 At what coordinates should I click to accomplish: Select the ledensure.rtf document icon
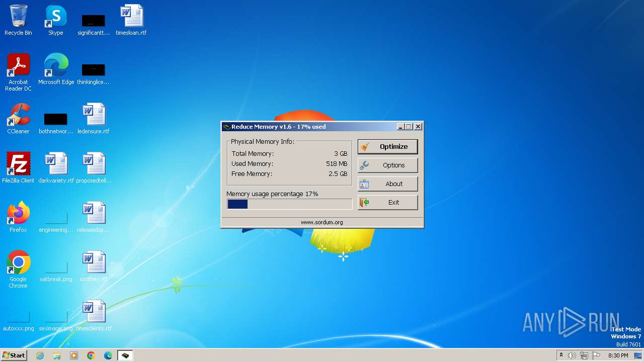(94, 119)
